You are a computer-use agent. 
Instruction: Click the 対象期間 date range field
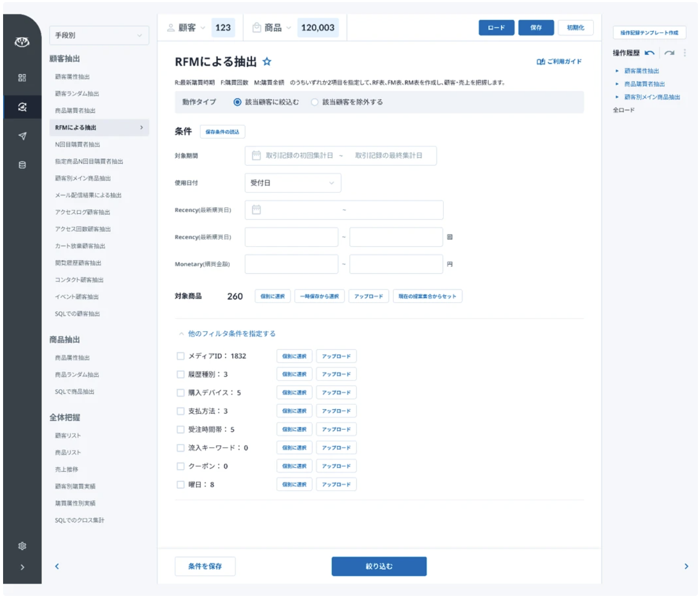tap(340, 155)
